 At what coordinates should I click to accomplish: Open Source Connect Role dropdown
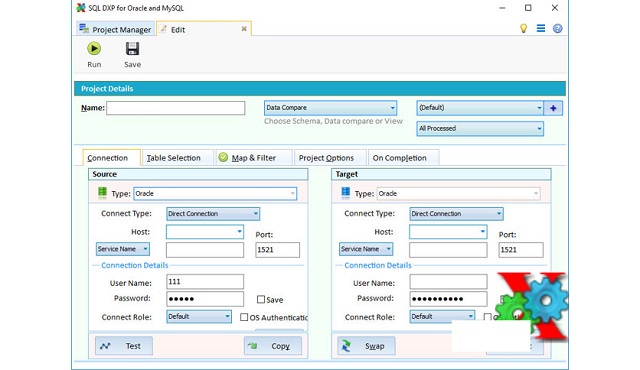[x=199, y=317]
